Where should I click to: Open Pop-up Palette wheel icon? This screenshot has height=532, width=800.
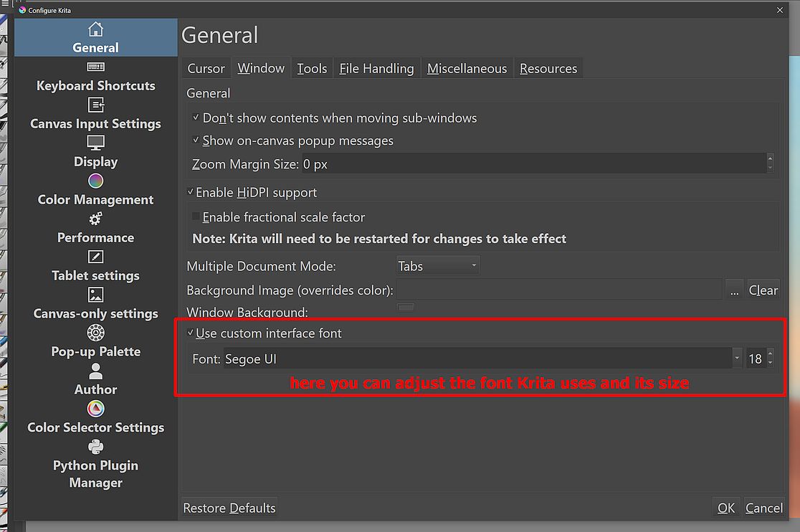pos(95,333)
